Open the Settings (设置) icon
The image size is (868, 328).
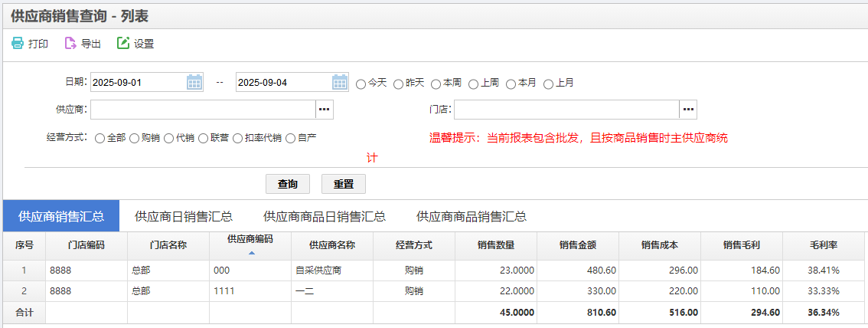tap(123, 44)
